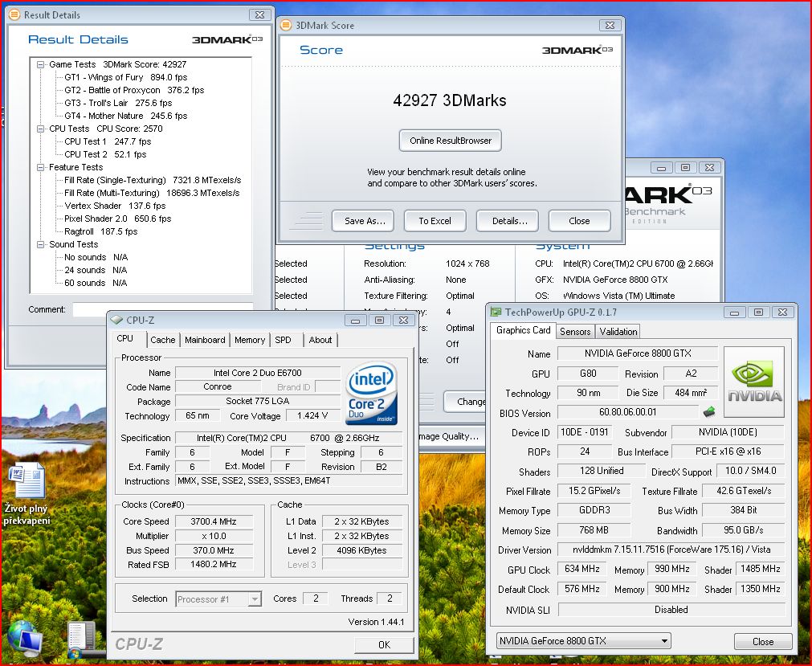Image resolution: width=812 pixels, height=666 pixels.
Task: Click the CPU-Z title bar icon
Action: pos(117,320)
